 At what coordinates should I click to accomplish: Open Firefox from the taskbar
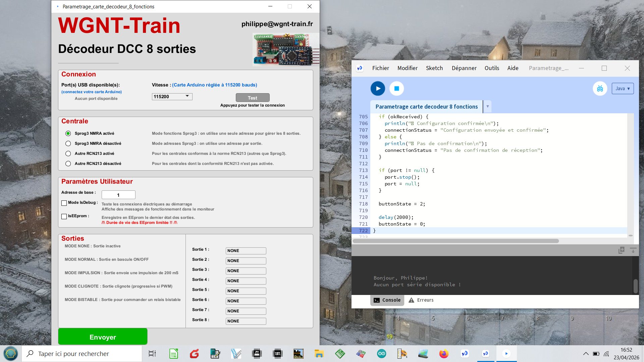click(x=444, y=354)
